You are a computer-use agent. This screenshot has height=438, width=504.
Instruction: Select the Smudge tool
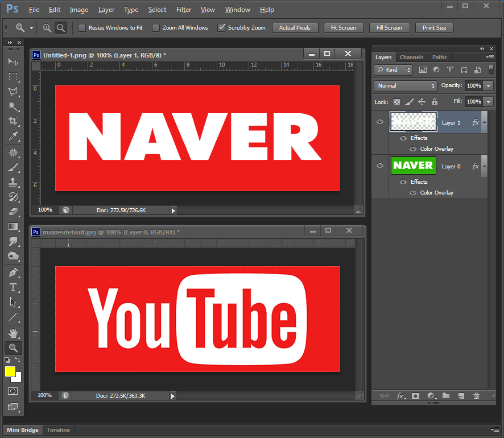pos(13,241)
